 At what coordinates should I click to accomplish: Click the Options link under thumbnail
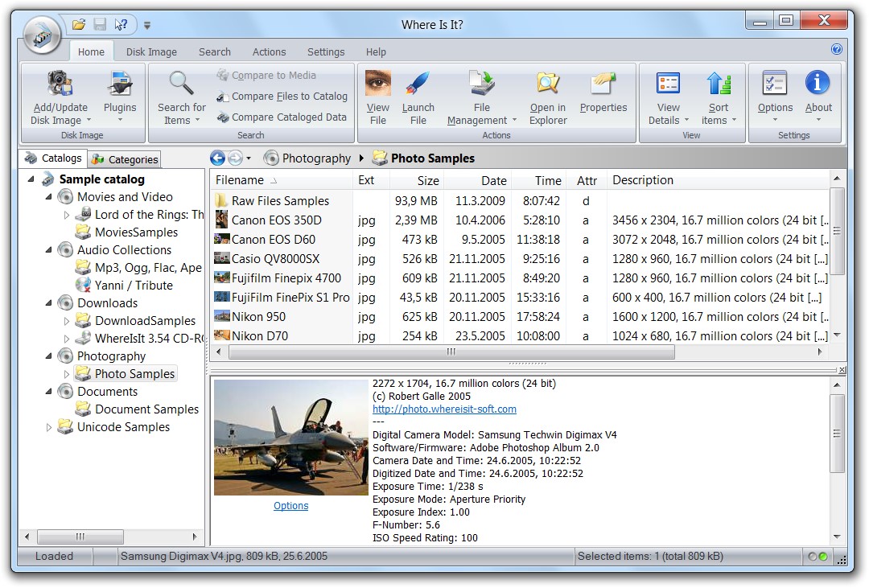coord(290,506)
